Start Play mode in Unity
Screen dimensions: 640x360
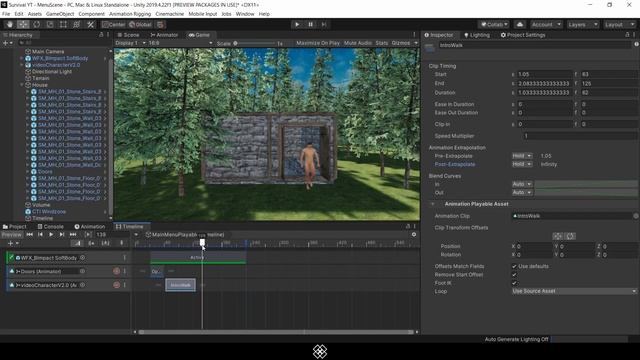297,24
